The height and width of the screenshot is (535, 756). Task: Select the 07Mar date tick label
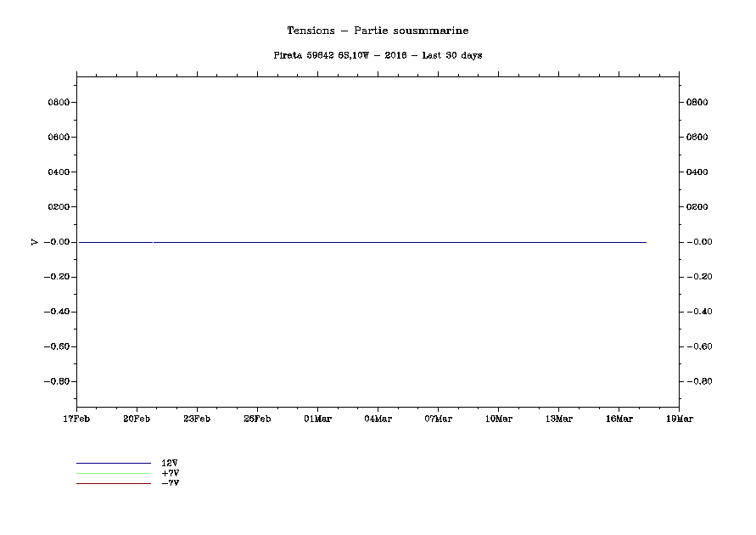[x=438, y=419]
